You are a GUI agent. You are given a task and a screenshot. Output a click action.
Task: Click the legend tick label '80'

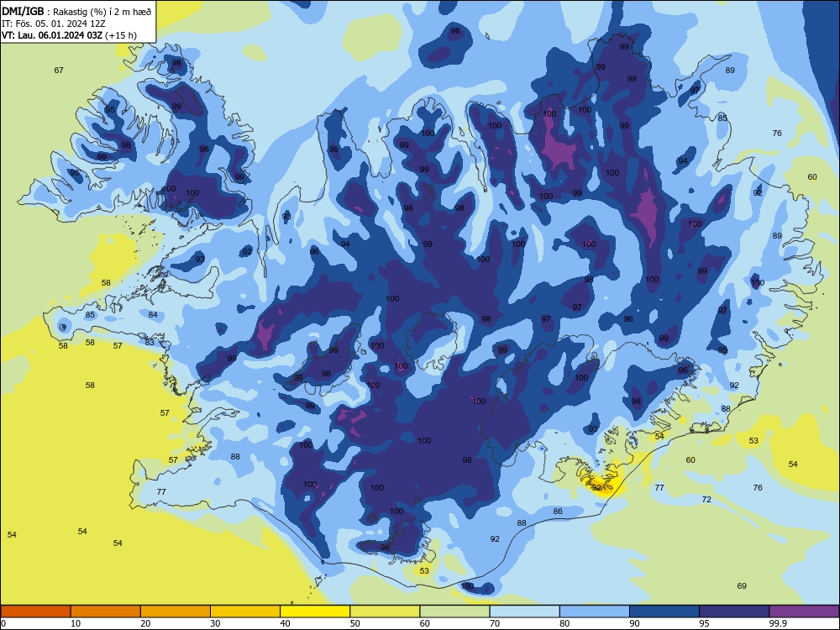(564, 623)
